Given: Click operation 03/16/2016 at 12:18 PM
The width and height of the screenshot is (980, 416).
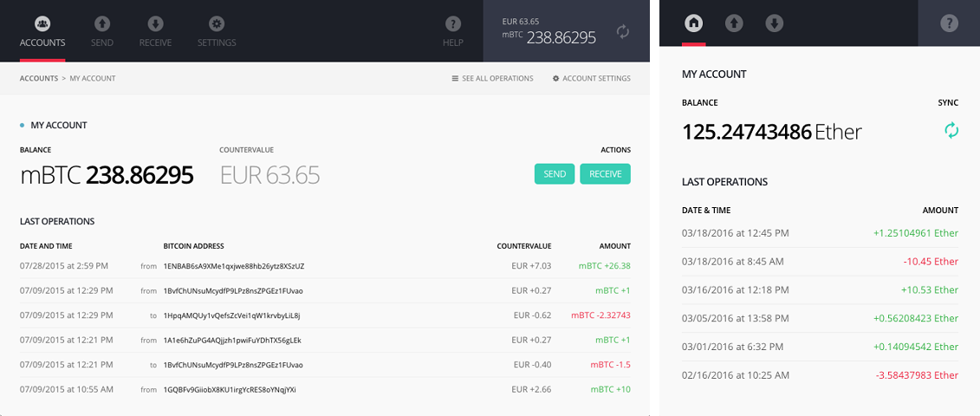Looking at the screenshot, I should [x=735, y=290].
